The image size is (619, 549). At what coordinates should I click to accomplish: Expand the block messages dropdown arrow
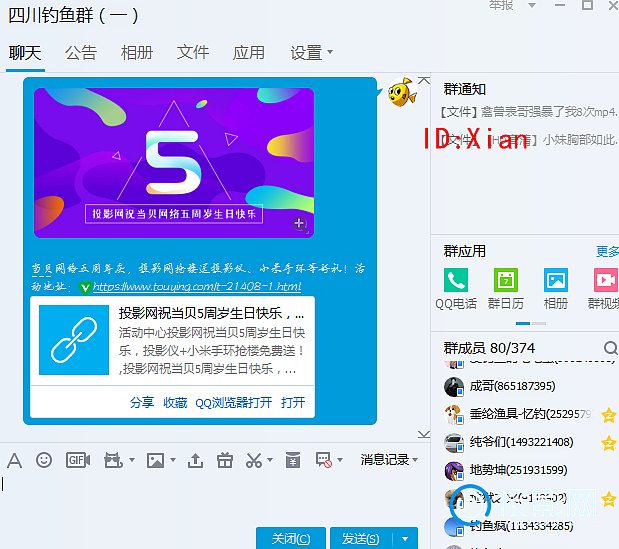[x=340, y=460]
